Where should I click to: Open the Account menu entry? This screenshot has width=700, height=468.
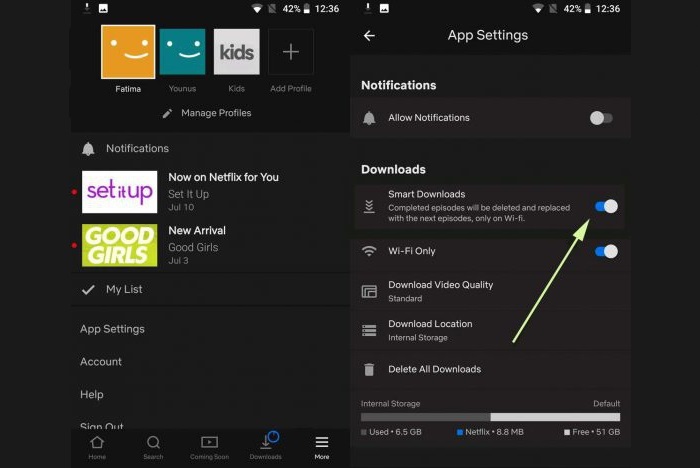(x=101, y=362)
